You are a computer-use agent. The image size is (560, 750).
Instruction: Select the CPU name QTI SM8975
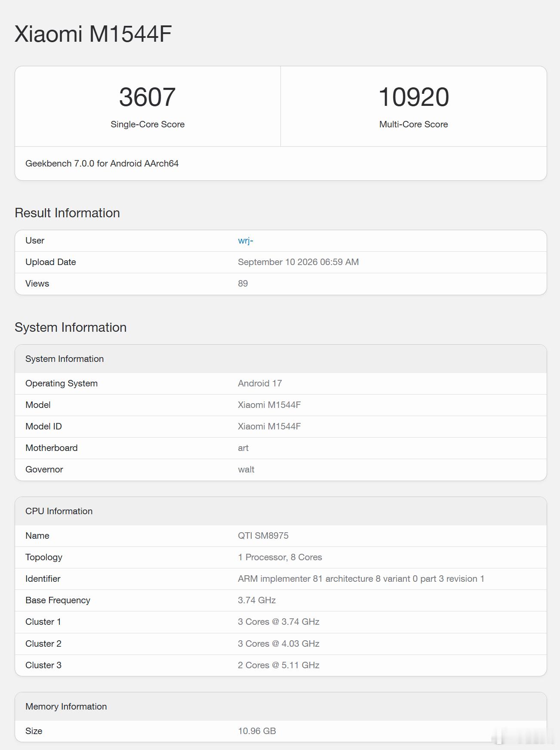click(x=263, y=536)
